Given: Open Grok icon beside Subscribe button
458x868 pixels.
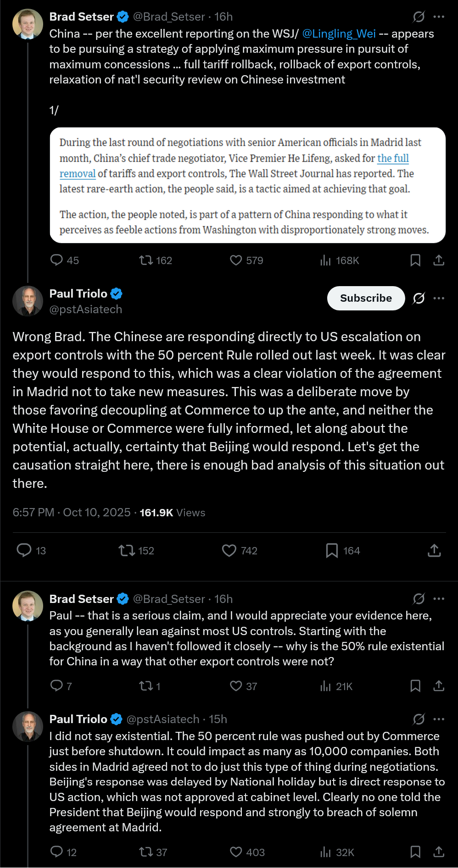Looking at the screenshot, I should 419,299.
